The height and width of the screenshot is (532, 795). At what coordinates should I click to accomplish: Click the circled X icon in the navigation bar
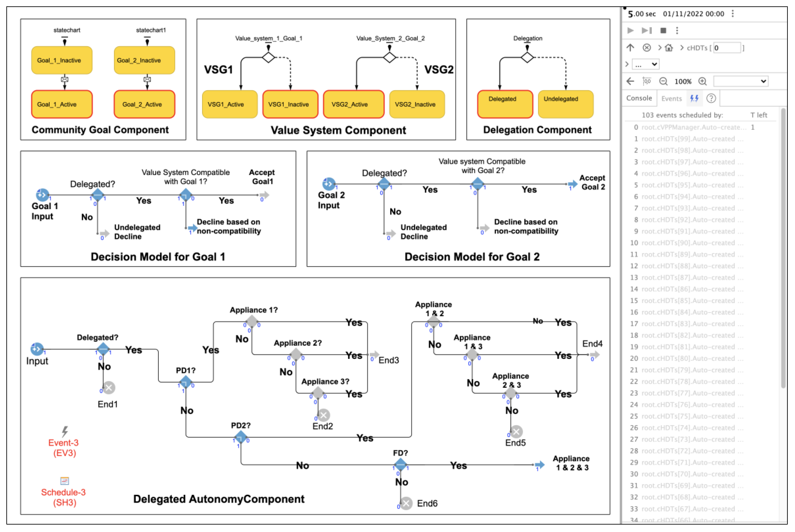pyautogui.click(x=647, y=48)
